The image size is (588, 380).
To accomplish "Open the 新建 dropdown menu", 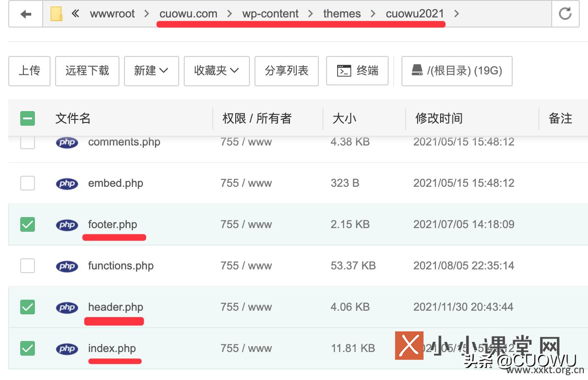I will point(152,71).
